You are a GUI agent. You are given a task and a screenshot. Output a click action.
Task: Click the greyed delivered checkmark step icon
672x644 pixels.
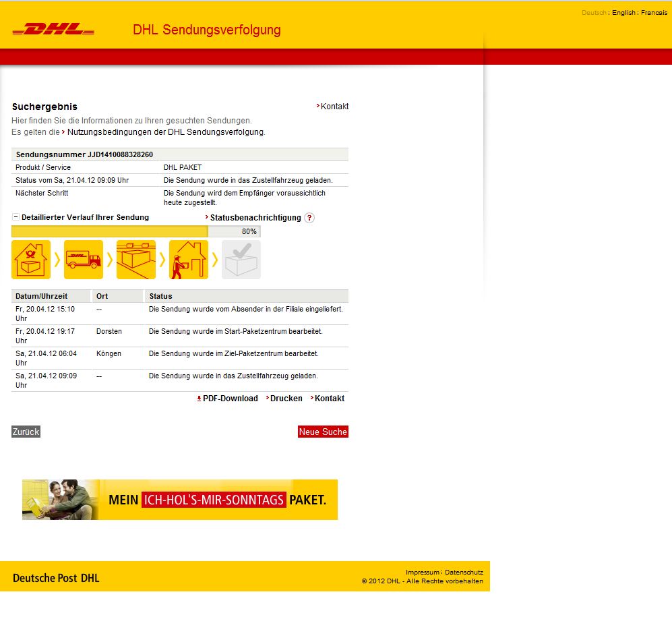click(241, 260)
